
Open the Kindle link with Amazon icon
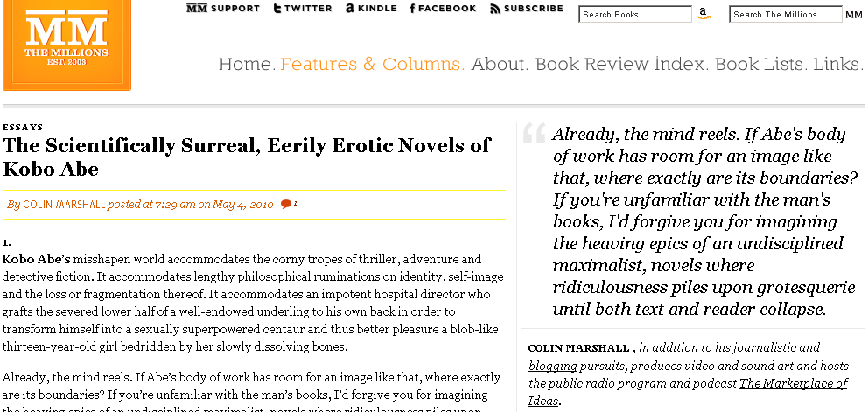pos(350,8)
